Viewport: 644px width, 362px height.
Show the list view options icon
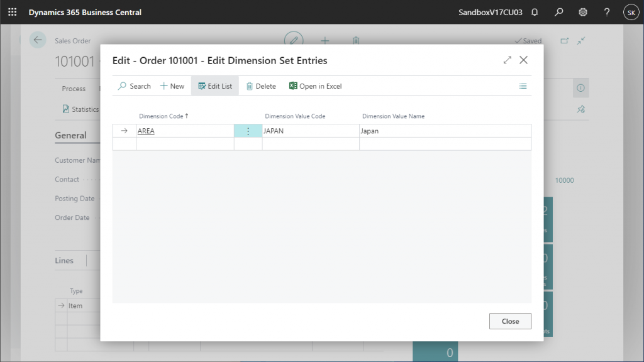point(523,86)
